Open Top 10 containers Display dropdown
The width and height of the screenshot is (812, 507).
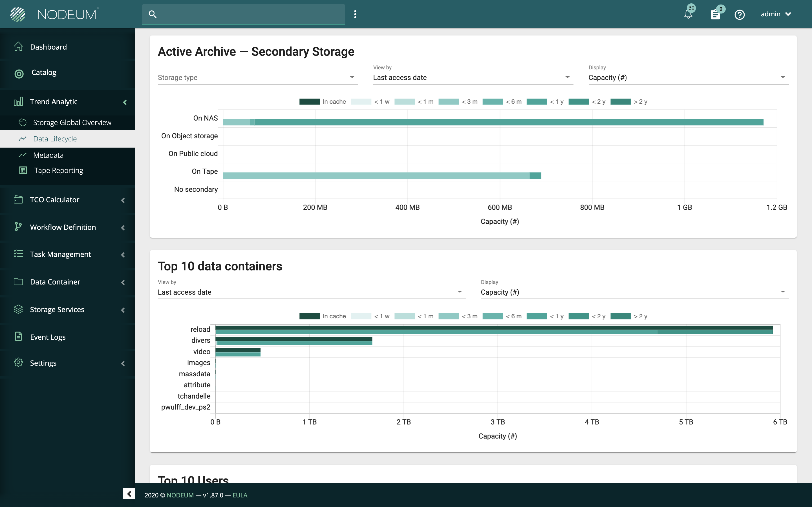pyautogui.click(x=634, y=292)
